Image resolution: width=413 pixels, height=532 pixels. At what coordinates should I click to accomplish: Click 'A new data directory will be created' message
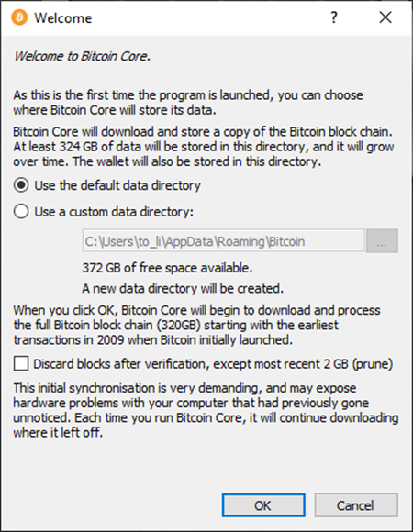point(183,288)
